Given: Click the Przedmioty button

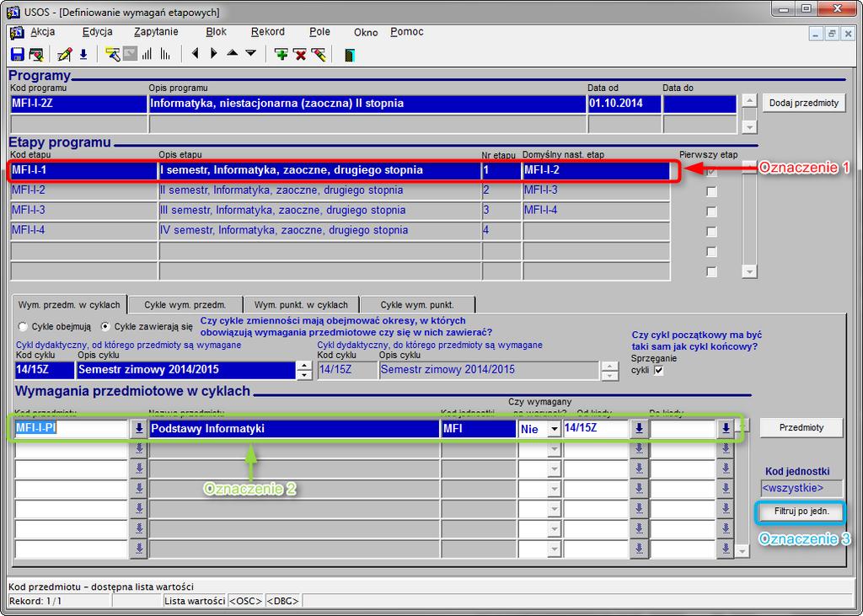Looking at the screenshot, I should pyautogui.click(x=801, y=428).
